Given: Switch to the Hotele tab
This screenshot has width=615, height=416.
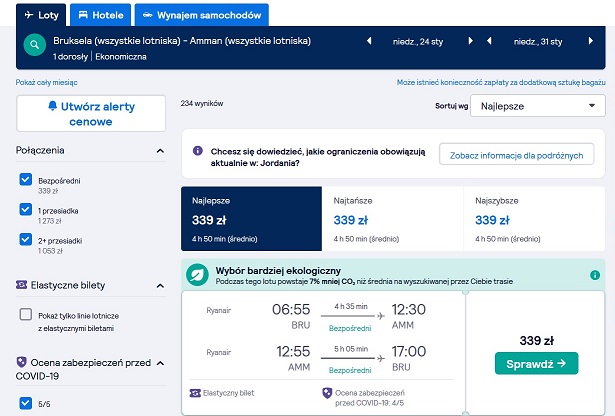Looking at the screenshot, I should click(x=101, y=15).
